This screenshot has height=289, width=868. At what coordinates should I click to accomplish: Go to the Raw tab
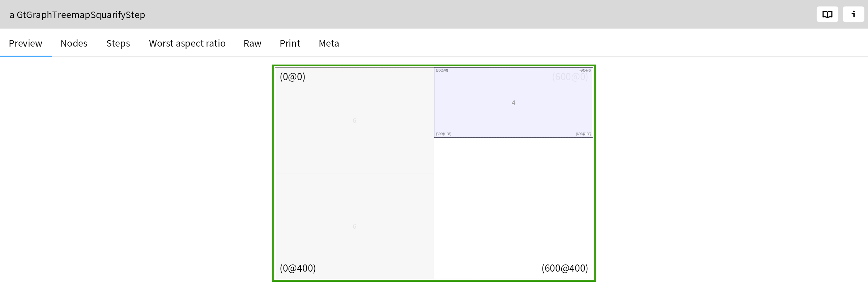click(252, 43)
